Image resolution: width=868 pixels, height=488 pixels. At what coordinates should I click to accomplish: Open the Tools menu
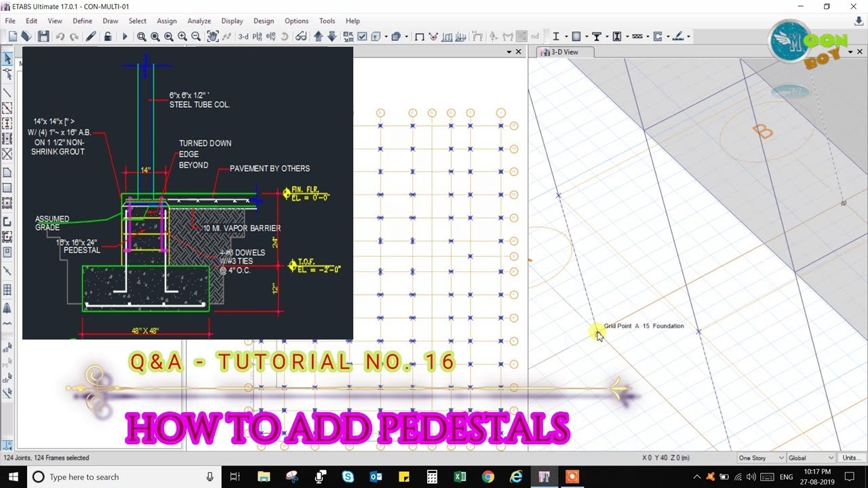pyautogui.click(x=327, y=21)
